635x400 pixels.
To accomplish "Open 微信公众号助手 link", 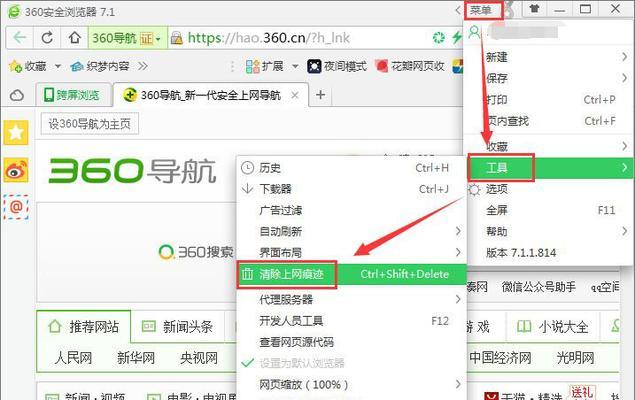I will [x=539, y=287].
